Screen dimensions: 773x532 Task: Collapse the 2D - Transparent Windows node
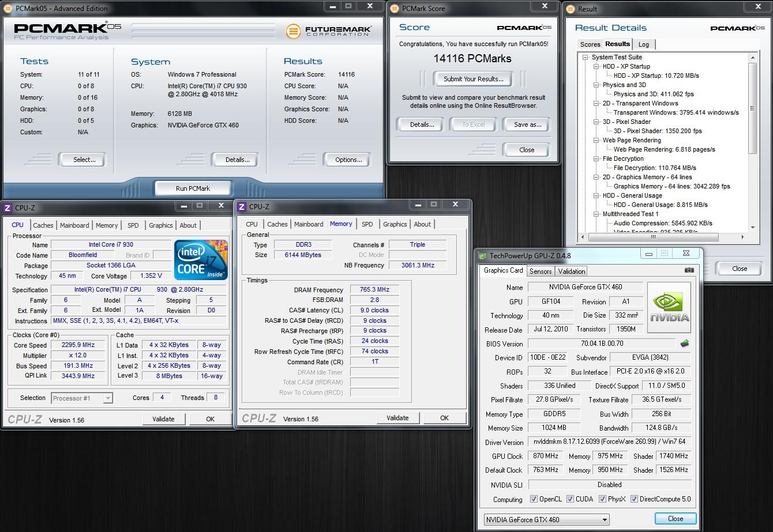pyautogui.click(x=596, y=103)
